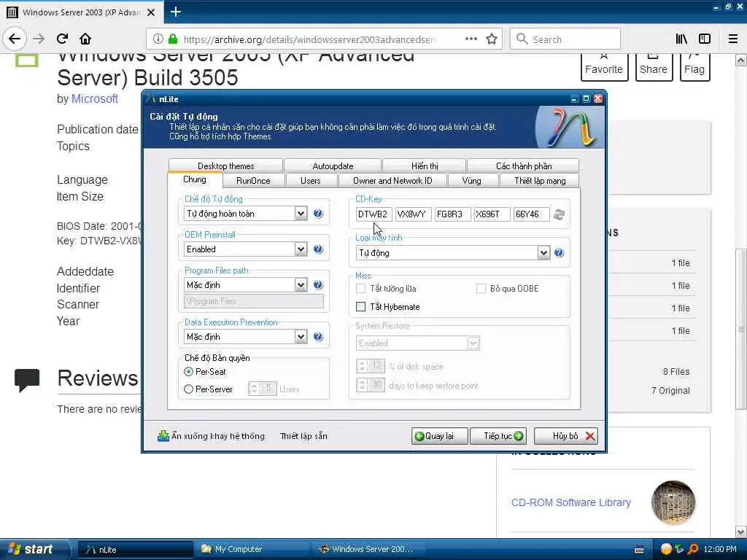Viewport: 747px width, 560px height.
Task: Click help icon beside OEM Preinstall
Action: click(x=318, y=249)
